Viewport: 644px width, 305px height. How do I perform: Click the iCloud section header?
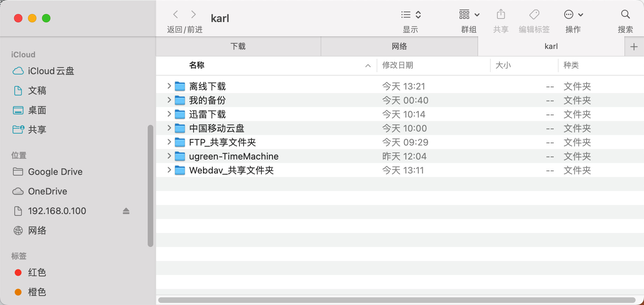[x=23, y=55]
